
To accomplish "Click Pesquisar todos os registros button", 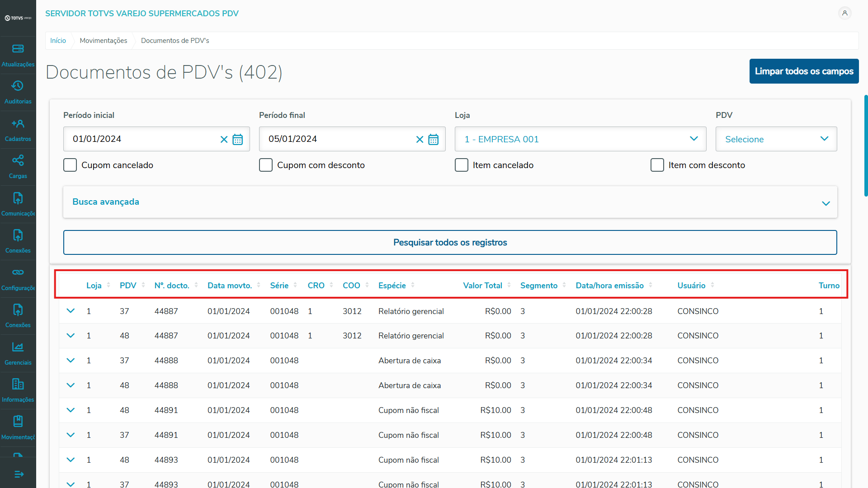I will point(450,243).
